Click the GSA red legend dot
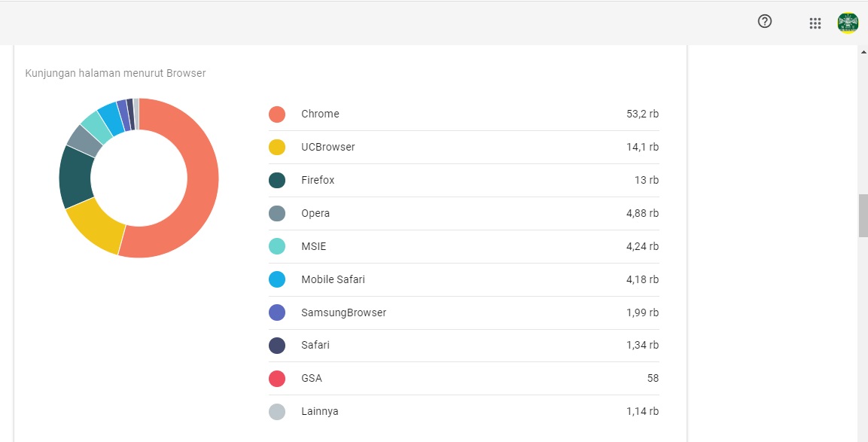The width and height of the screenshot is (868, 442). coord(277,378)
